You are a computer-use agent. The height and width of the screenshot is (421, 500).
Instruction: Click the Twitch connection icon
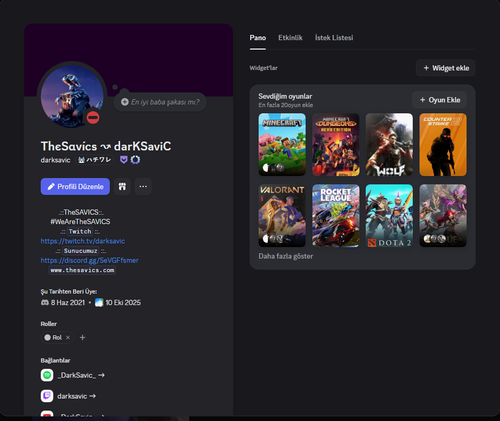(x=47, y=396)
